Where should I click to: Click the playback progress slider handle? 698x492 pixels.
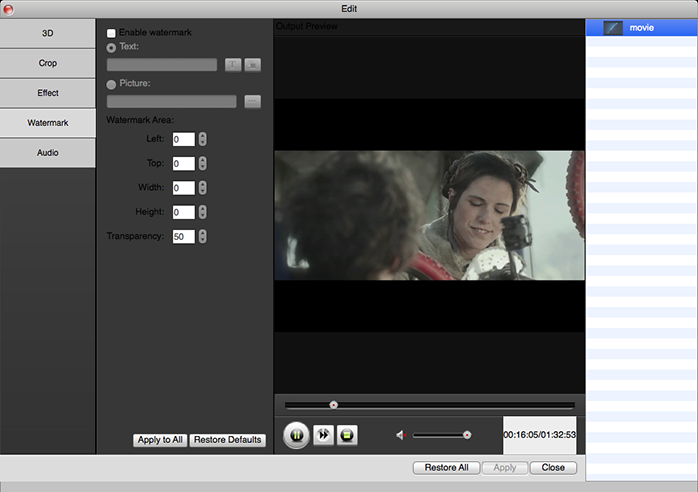tap(333, 405)
